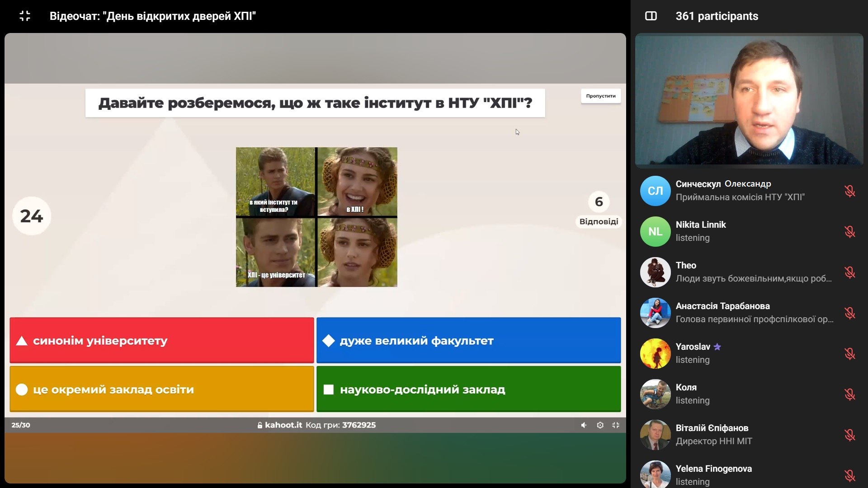Click status Приймальна комісія НТУ "ХПІ"
868x488 pixels.
[x=740, y=197]
